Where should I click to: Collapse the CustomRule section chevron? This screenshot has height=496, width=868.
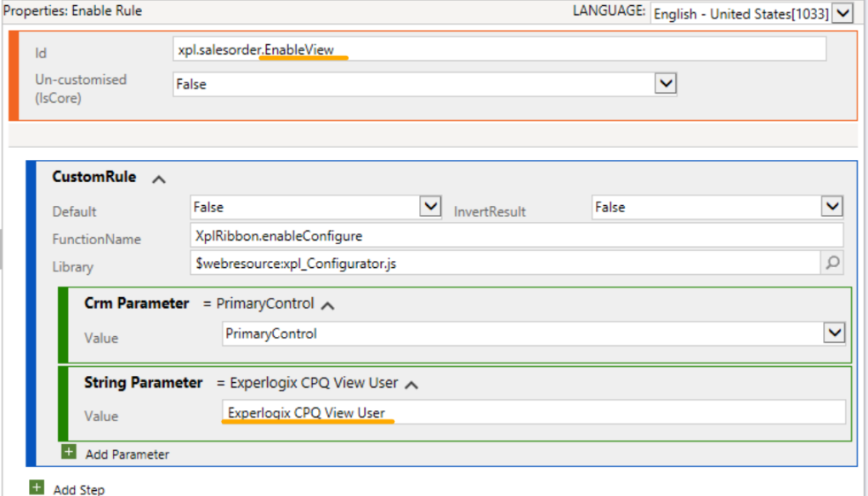click(159, 179)
